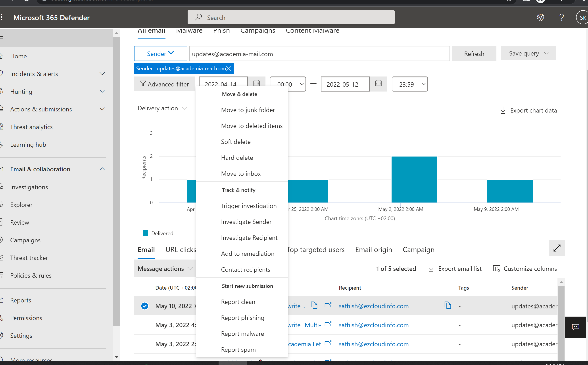Image resolution: width=588 pixels, height=365 pixels.
Task: Expand the results table to full view
Action: click(x=557, y=248)
